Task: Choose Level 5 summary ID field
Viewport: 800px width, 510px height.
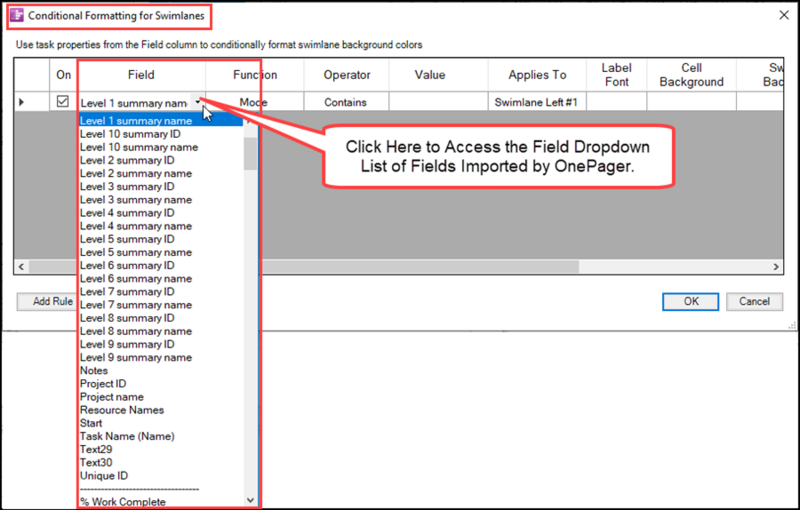Action: click(127, 239)
